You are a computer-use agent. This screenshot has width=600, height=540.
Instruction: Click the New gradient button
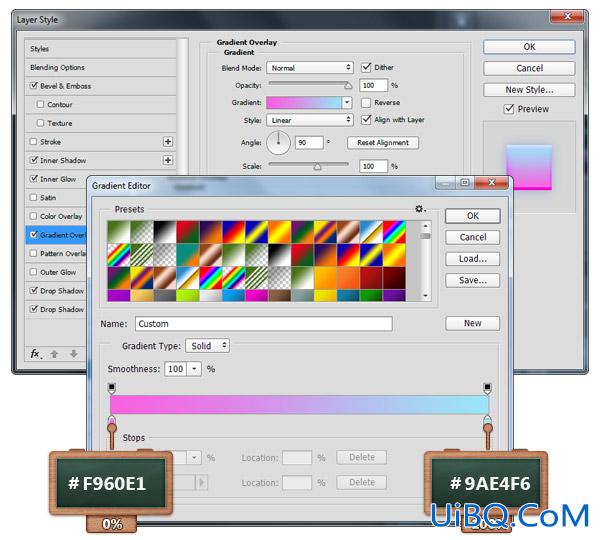(x=473, y=323)
